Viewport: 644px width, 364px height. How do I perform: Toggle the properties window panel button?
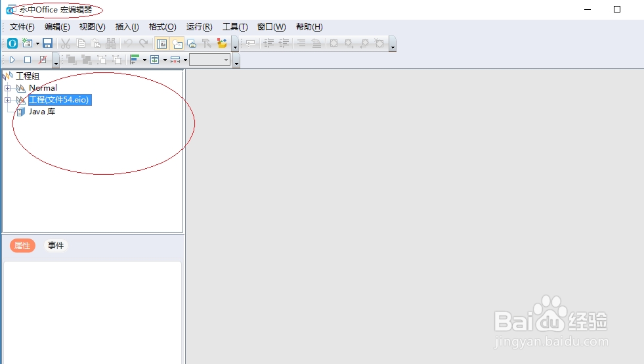pos(177,43)
